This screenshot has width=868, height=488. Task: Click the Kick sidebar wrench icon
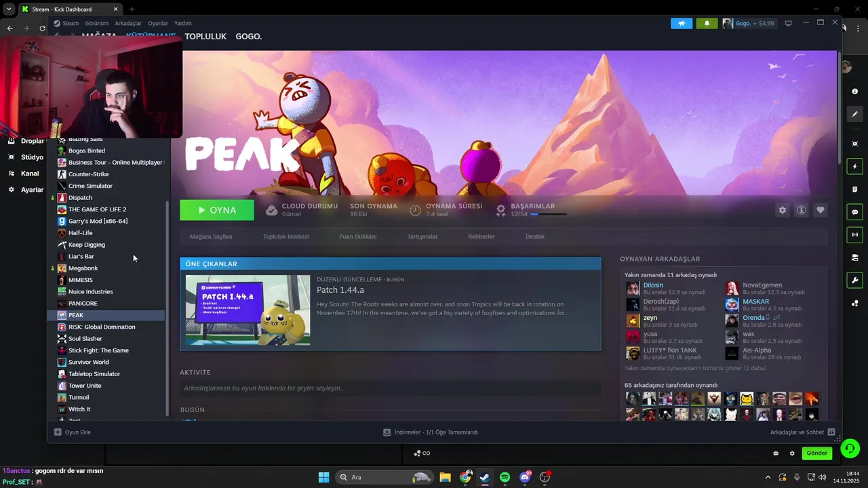point(855,281)
